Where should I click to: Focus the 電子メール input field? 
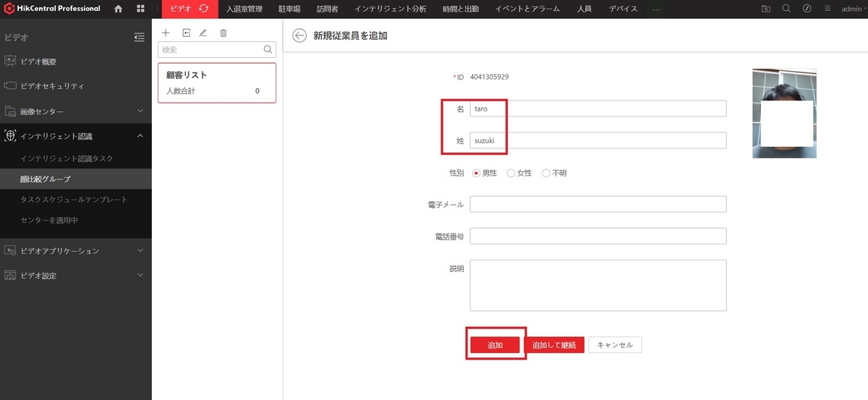tap(598, 204)
